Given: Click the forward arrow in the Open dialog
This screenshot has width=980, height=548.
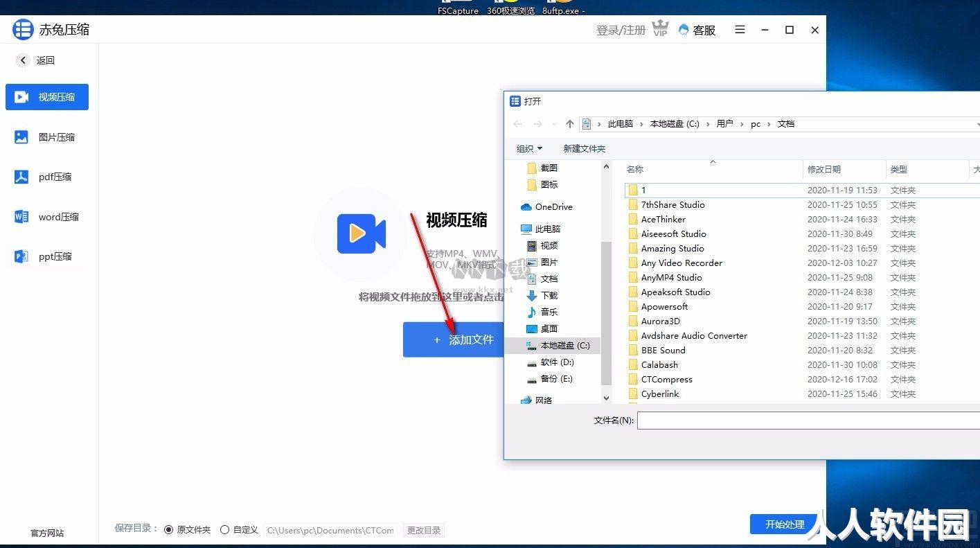Looking at the screenshot, I should (538, 124).
